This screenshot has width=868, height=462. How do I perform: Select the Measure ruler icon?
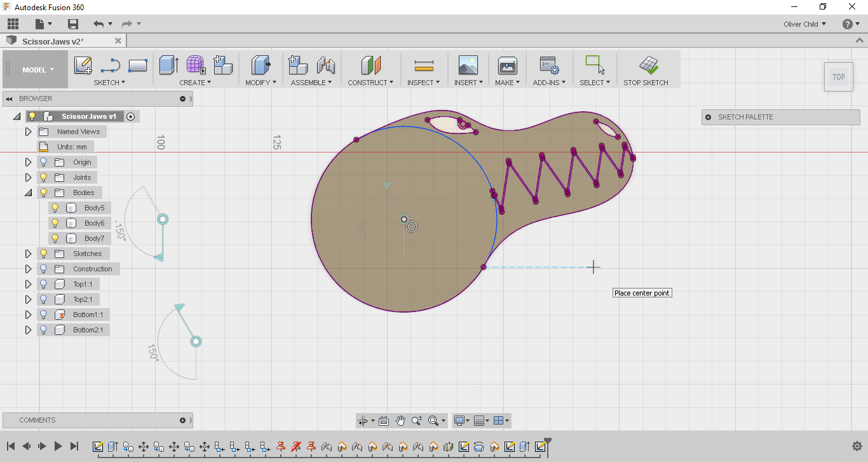[424, 65]
